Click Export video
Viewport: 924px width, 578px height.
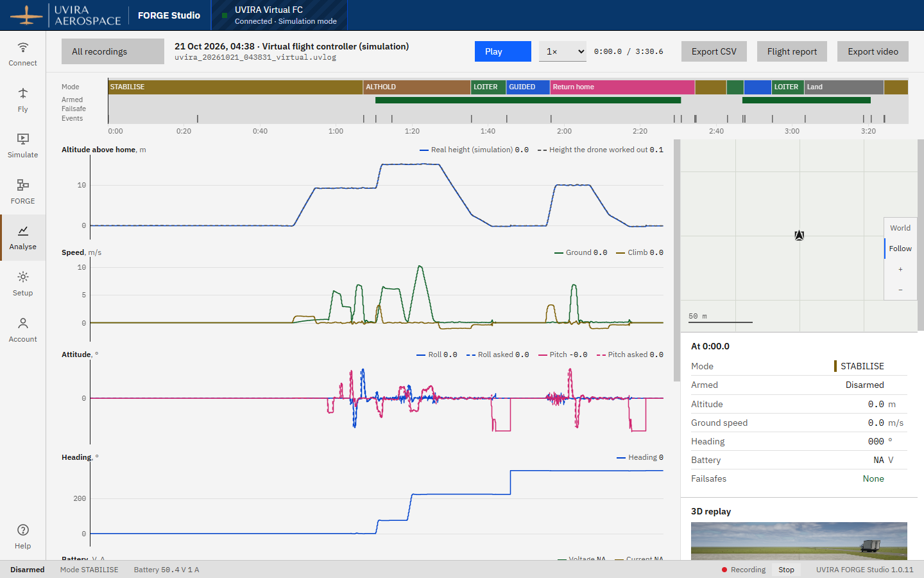tap(873, 51)
